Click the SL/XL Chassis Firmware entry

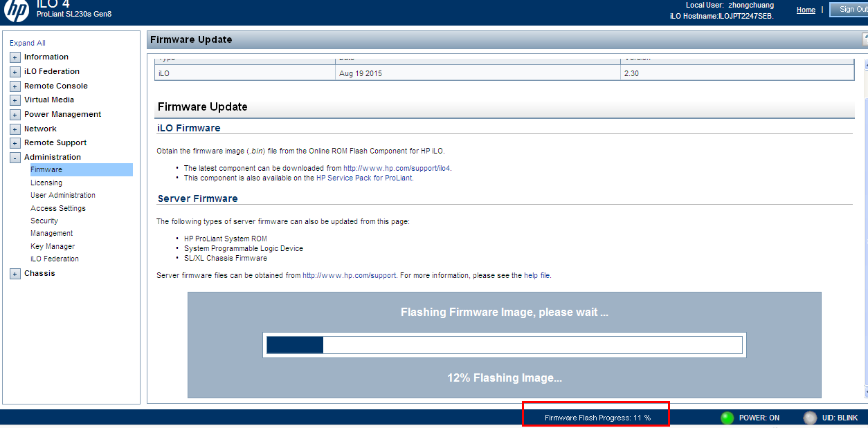click(x=226, y=258)
